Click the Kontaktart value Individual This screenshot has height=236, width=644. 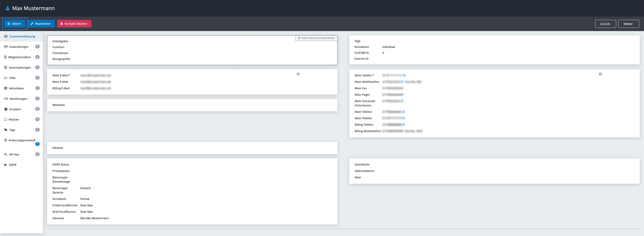(x=388, y=47)
